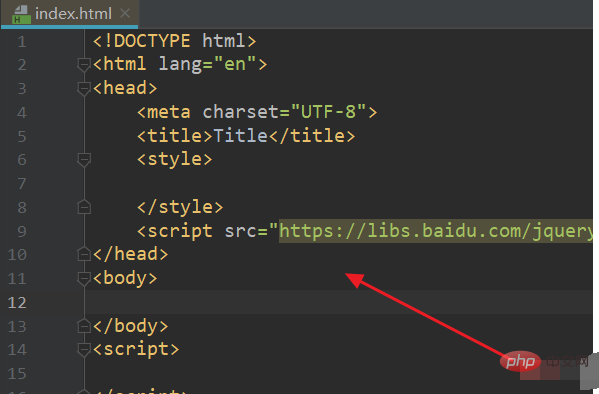The height and width of the screenshot is (394, 599).
Task: Click the lang="en" attribute value
Action: click(x=235, y=64)
